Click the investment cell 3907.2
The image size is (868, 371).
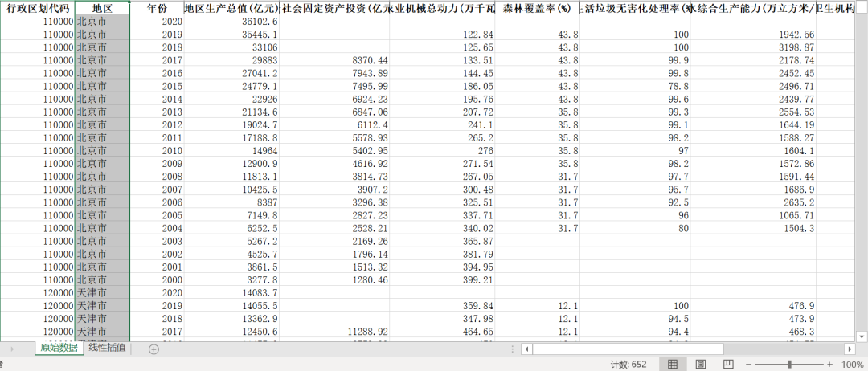(334, 189)
